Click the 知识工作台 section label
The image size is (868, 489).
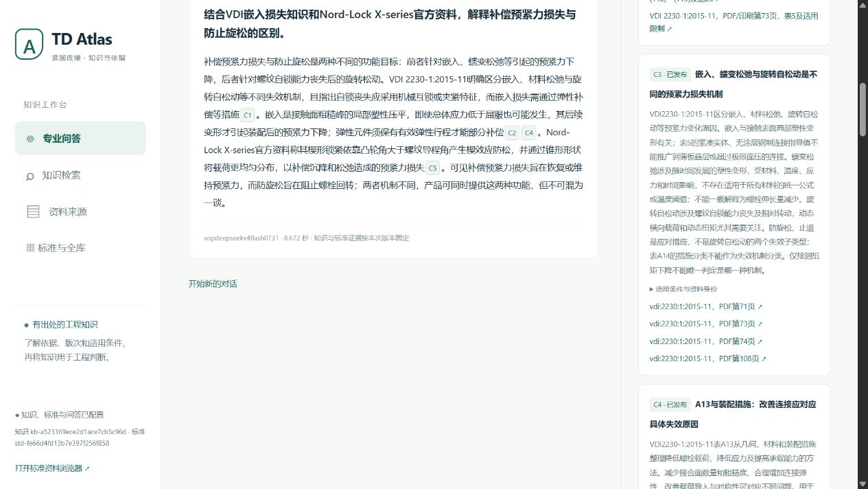click(x=45, y=105)
